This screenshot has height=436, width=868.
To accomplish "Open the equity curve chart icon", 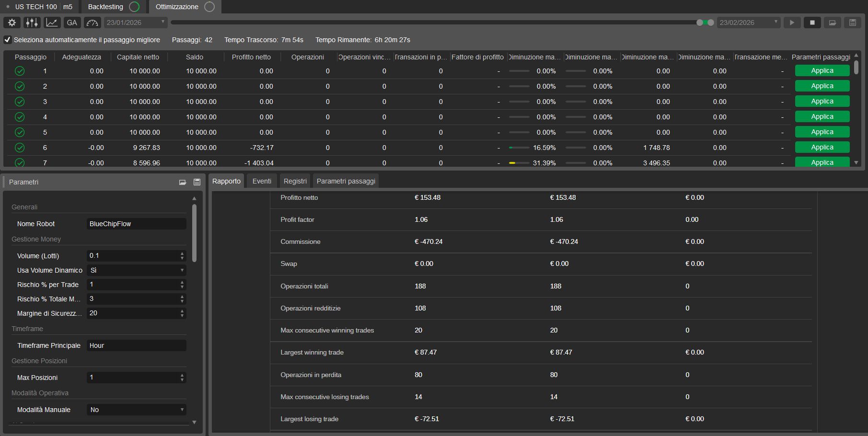I will (x=52, y=23).
